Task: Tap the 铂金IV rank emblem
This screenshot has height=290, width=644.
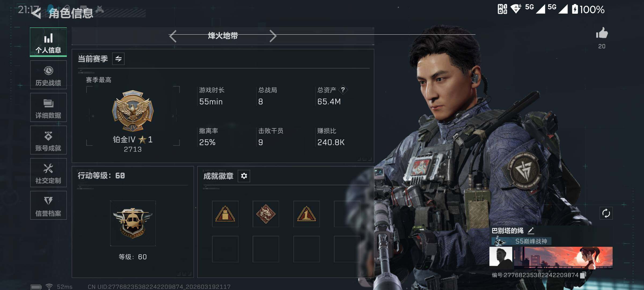Action: (133, 111)
